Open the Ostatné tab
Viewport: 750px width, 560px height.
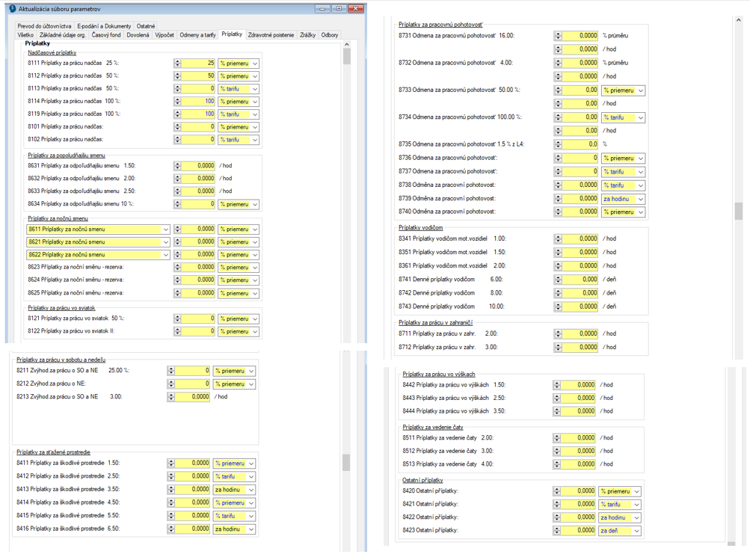click(146, 26)
